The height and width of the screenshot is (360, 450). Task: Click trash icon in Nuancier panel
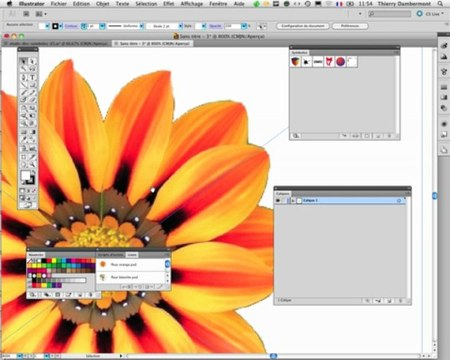click(x=91, y=295)
